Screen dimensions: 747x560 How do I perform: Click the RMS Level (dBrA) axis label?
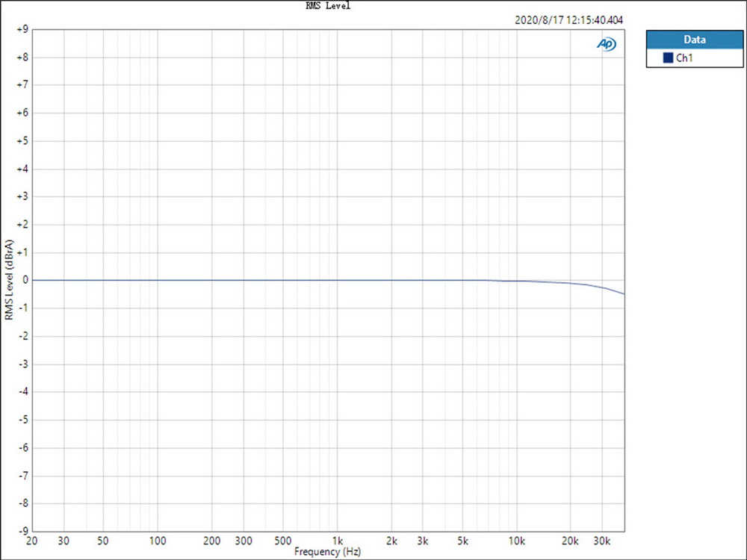tap(10, 280)
